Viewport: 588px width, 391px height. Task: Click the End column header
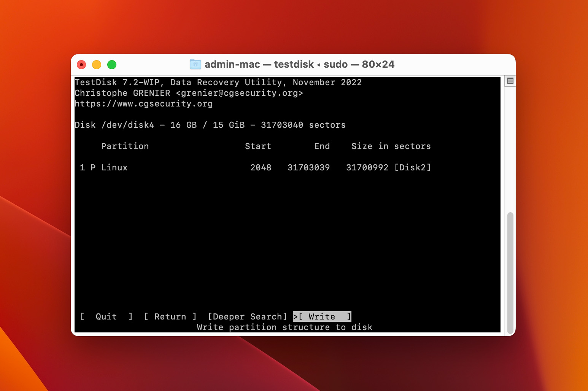[x=322, y=146]
